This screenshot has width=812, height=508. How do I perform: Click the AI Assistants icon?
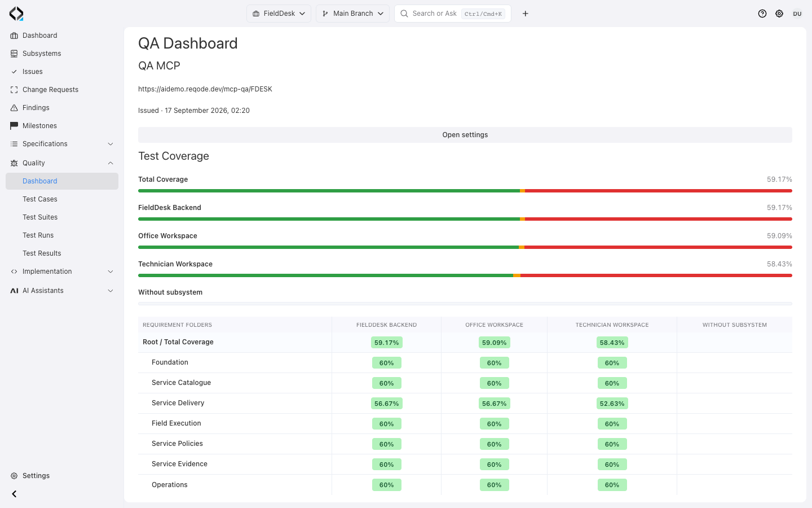(14, 291)
